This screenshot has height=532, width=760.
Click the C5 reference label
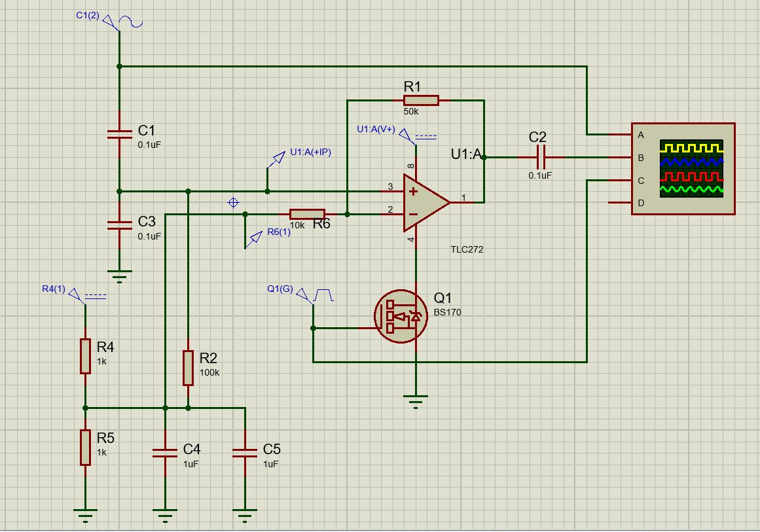[x=272, y=449]
